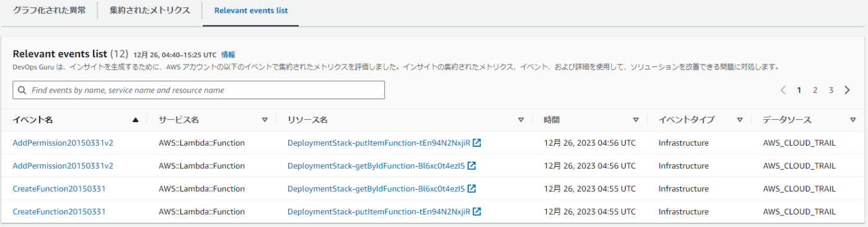
Task: Sort table by データソース column arrow
Action: (x=854, y=120)
